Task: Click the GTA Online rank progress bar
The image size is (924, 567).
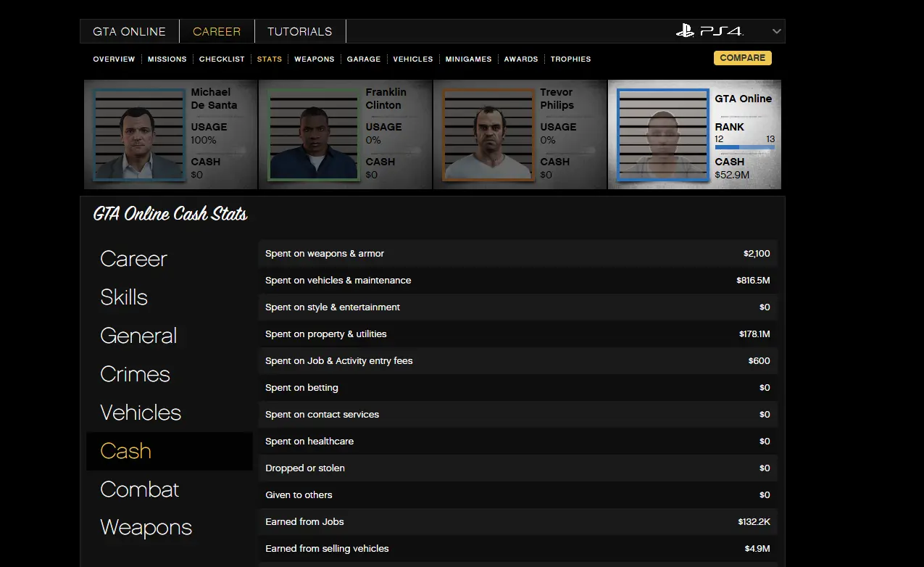Action: [744, 147]
